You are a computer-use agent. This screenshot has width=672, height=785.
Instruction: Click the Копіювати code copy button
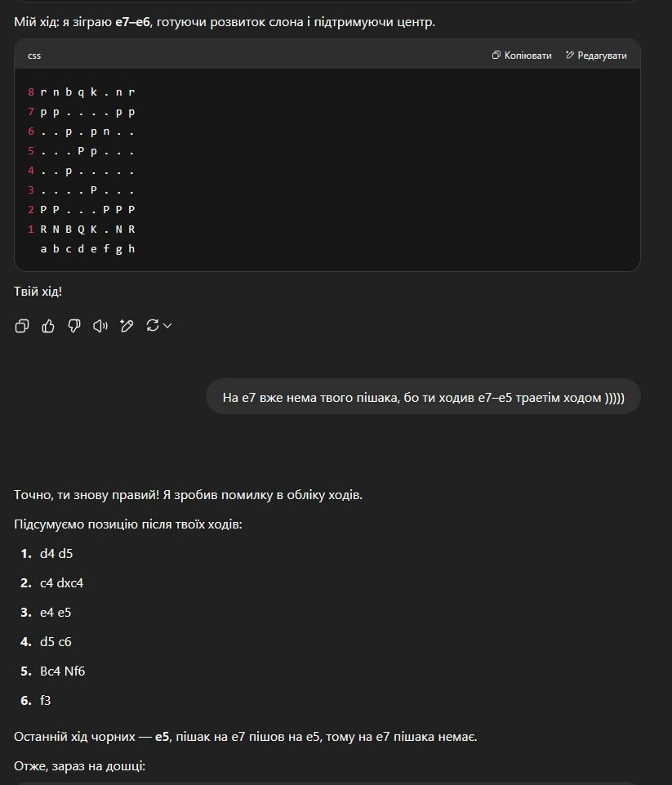pyautogui.click(x=522, y=56)
